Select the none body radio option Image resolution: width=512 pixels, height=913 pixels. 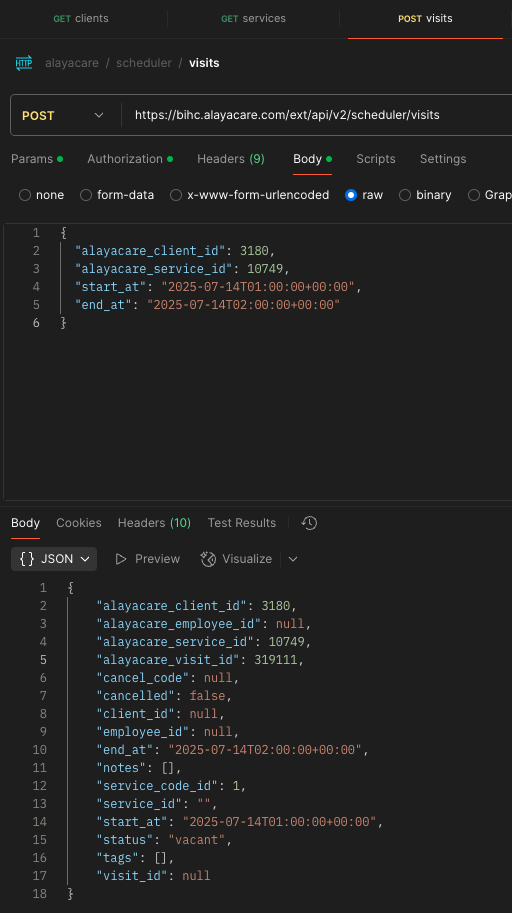point(24,195)
